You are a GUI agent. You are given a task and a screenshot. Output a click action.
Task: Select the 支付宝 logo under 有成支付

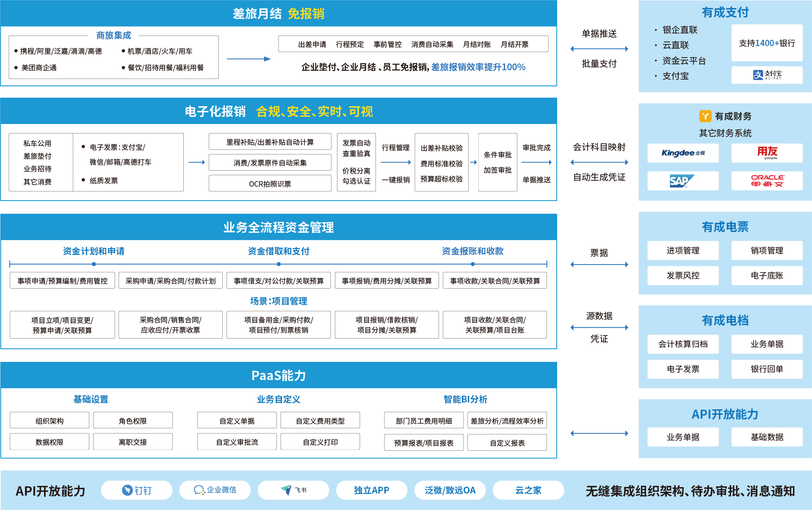point(767,75)
